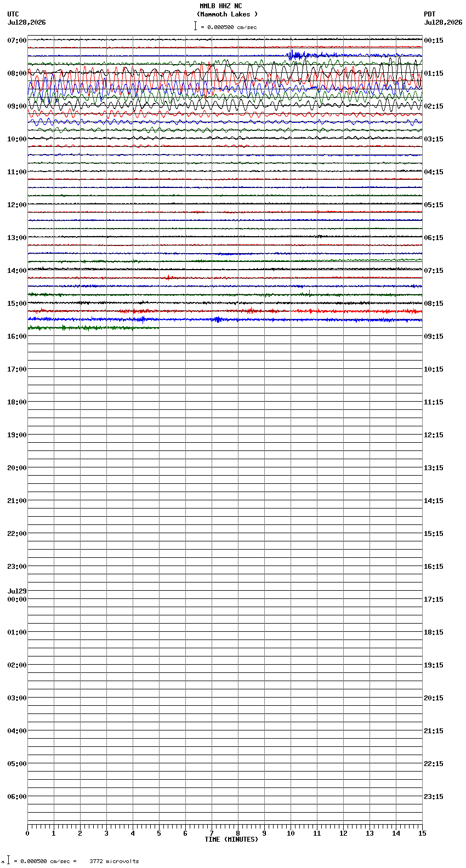Select the 16:00 UTC hour label

(17, 336)
